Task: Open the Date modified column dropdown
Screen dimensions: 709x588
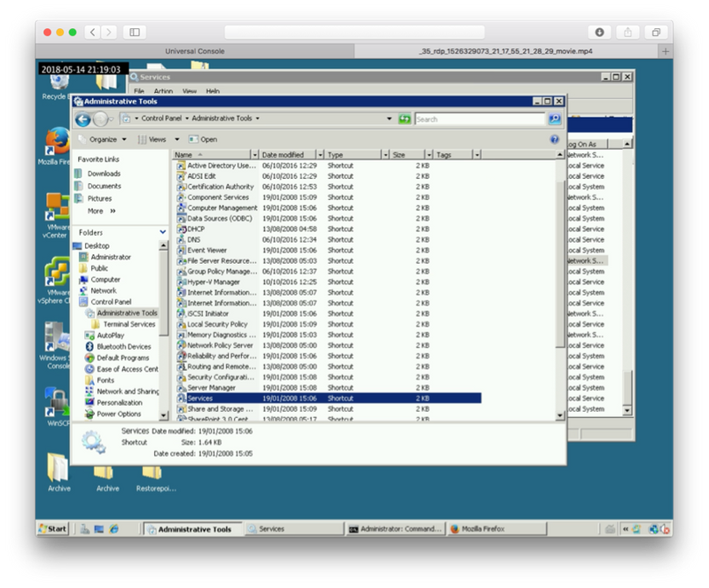Action: click(320, 155)
